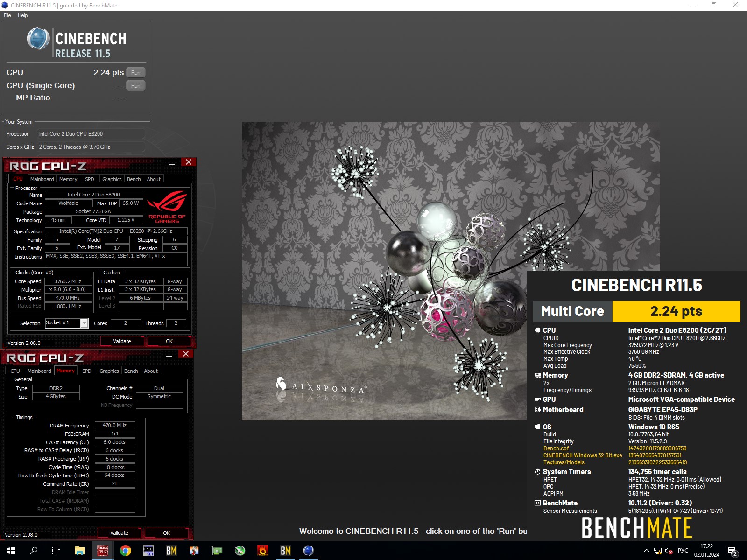This screenshot has width=747, height=560.
Task: Open Graphics tab in upper CPU-Z window
Action: (x=112, y=179)
